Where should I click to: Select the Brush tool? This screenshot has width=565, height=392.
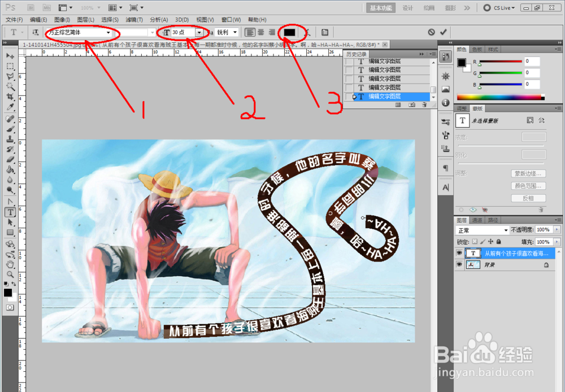click(x=10, y=129)
